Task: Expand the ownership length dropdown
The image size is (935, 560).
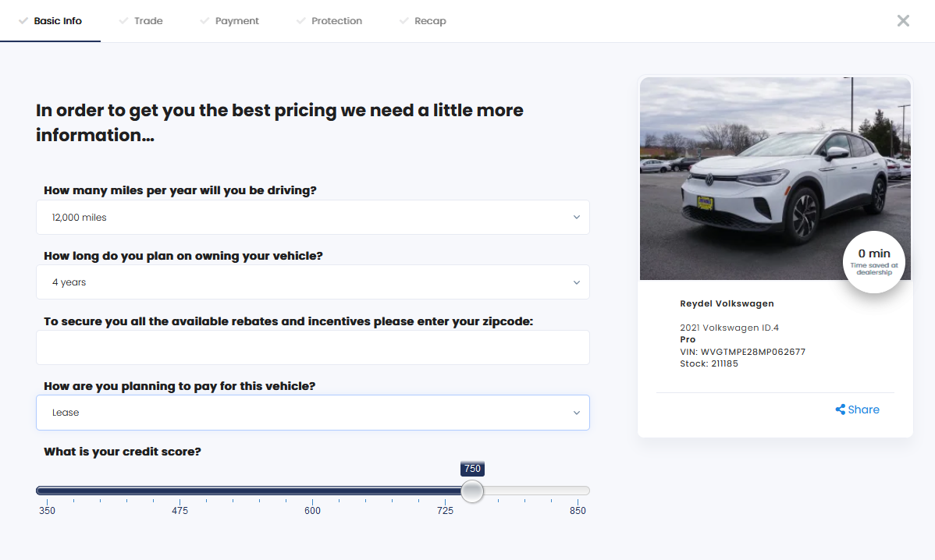Action: coord(312,282)
